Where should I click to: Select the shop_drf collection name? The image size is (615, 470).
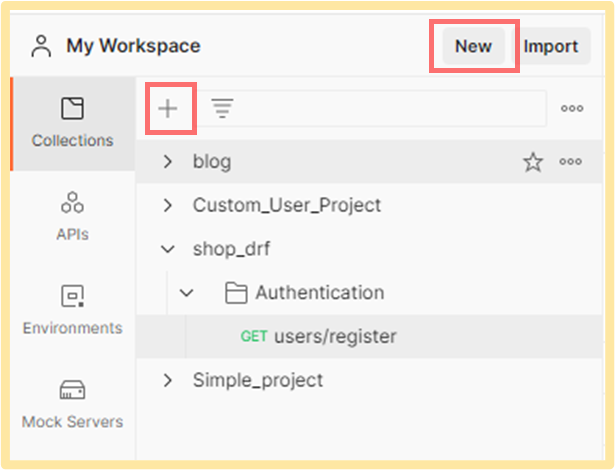[x=231, y=249]
